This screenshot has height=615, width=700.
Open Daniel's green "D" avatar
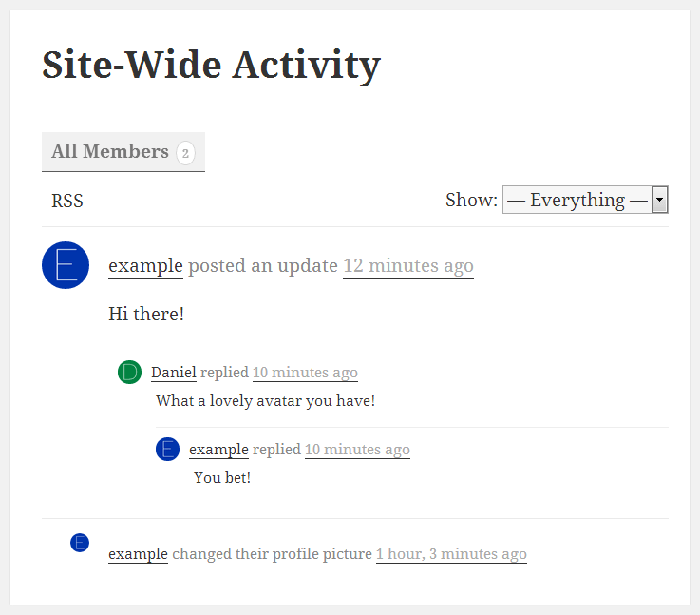130,373
